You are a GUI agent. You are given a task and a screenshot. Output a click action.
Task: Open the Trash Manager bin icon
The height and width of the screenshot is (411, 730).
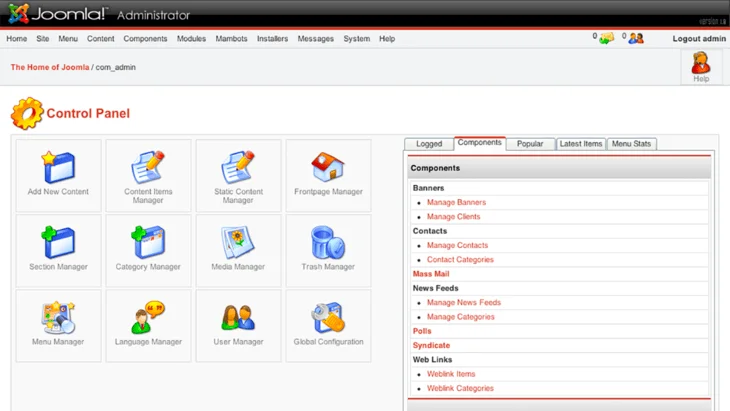pos(328,242)
